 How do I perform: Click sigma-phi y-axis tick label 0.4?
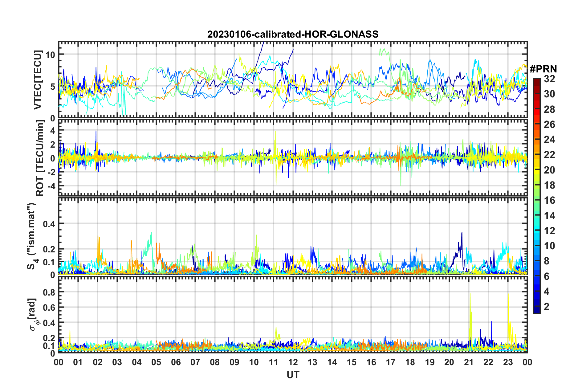(x=49, y=323)
